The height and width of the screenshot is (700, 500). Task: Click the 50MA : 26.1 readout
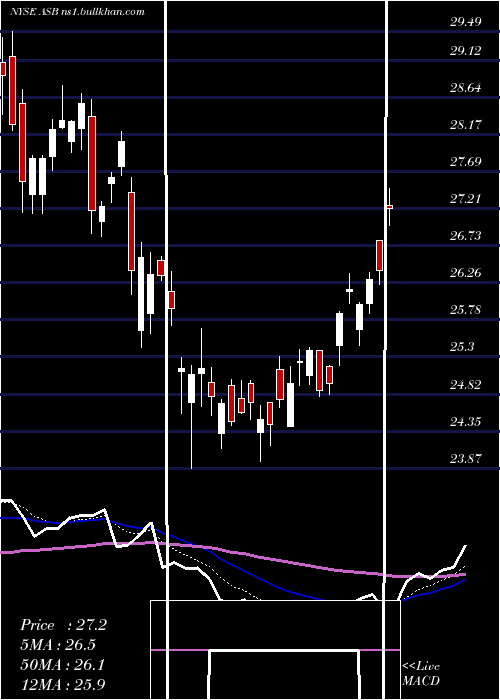62,665
